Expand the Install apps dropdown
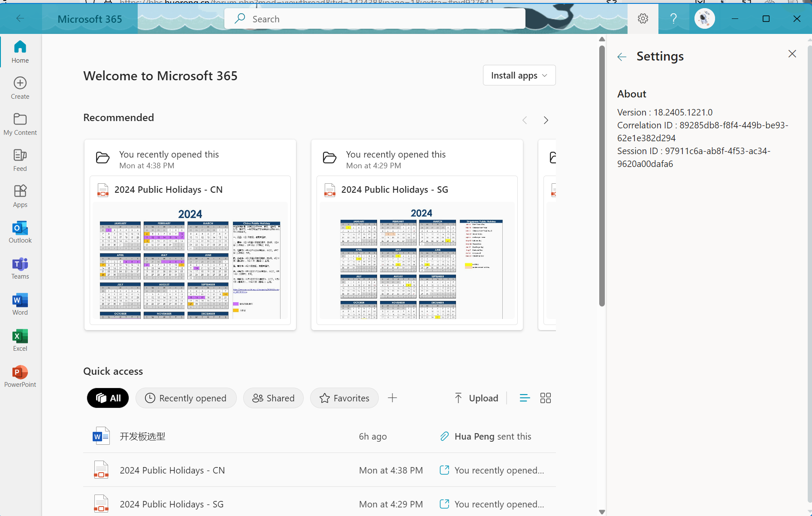 pos(519,75)
